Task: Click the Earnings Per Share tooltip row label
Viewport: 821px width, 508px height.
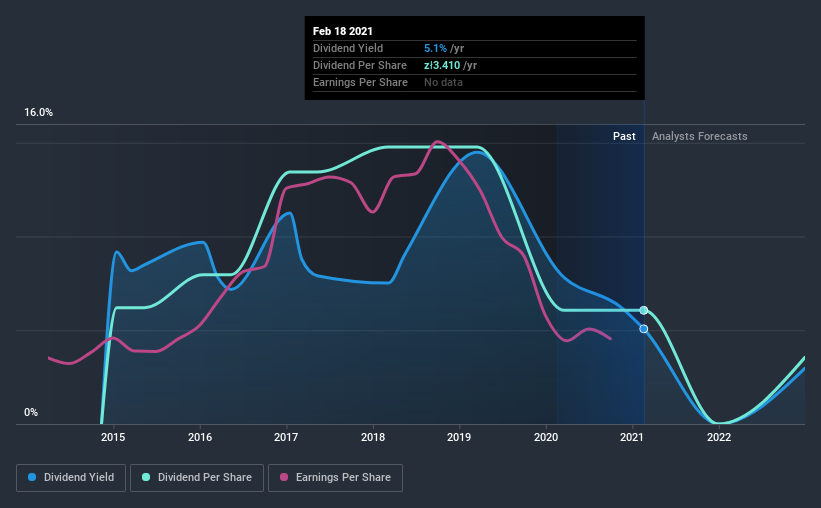Action: [360, 82]
